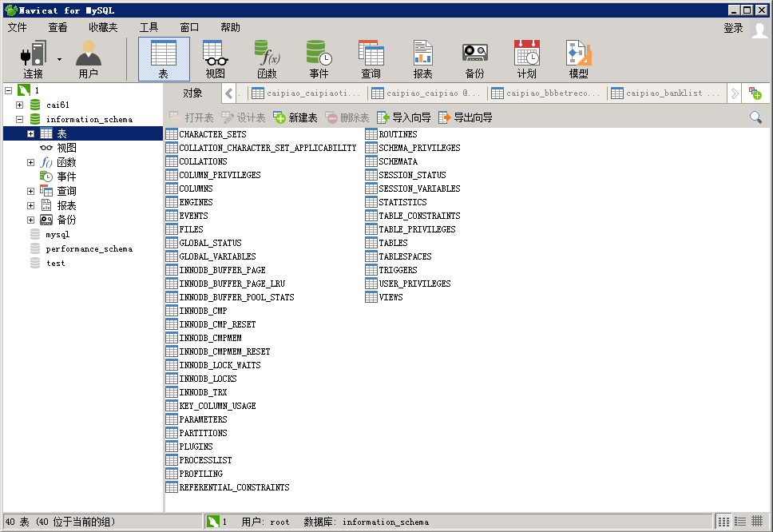773x532 pixels.
Task: Switch to the caipiao_banklist tab
Action: point(667,93)
